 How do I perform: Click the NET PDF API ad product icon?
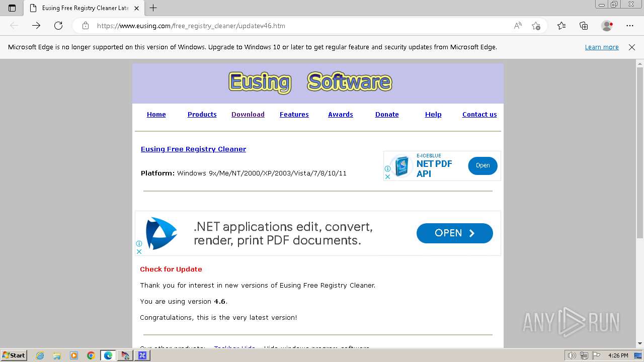point(401,166)
